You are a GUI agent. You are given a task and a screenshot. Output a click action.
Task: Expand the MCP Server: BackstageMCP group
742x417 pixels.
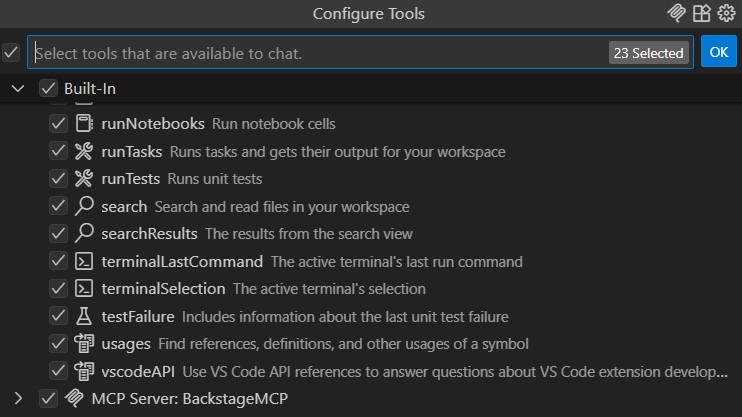pos(18,399)
